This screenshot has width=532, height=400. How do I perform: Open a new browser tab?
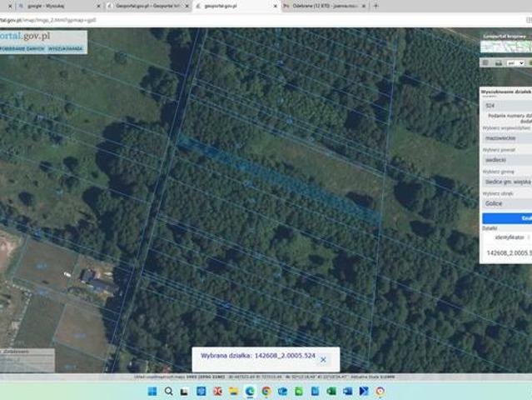(376, 6)
